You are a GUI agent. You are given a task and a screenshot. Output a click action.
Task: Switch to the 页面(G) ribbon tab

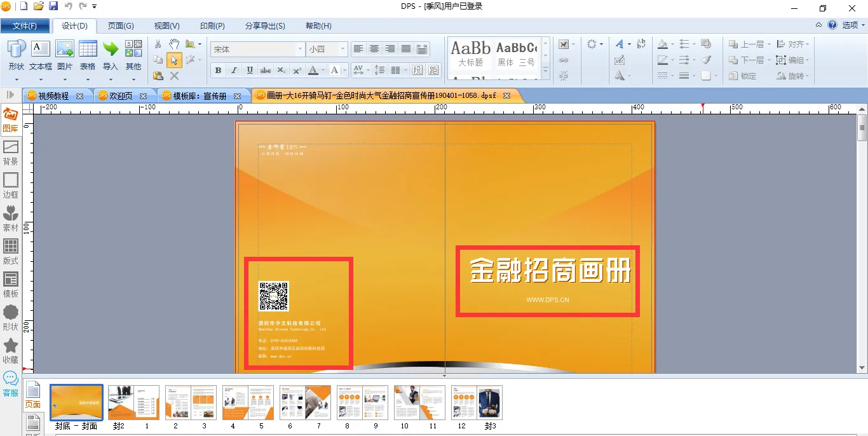pos(121,26)
